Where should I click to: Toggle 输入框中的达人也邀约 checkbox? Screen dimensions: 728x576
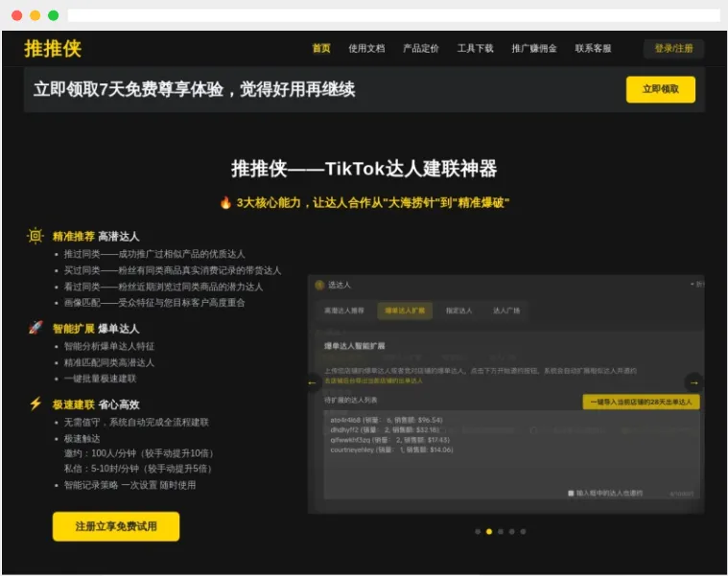(x=571, y=493)
